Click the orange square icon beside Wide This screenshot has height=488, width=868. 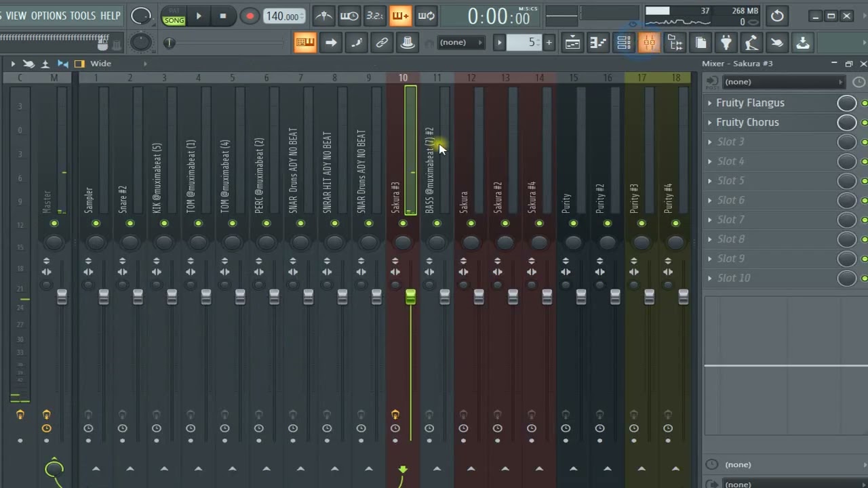[79, 64]
